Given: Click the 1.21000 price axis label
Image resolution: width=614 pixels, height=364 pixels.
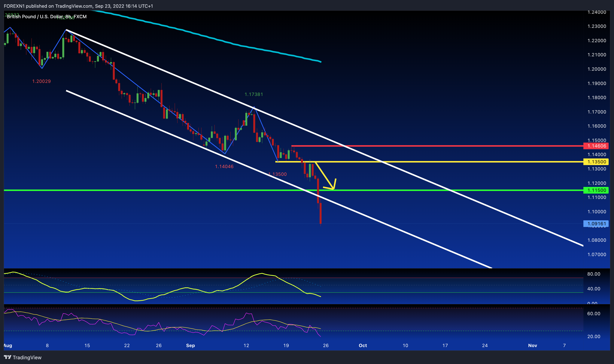Looking at the screenshot, I should 597,55.
